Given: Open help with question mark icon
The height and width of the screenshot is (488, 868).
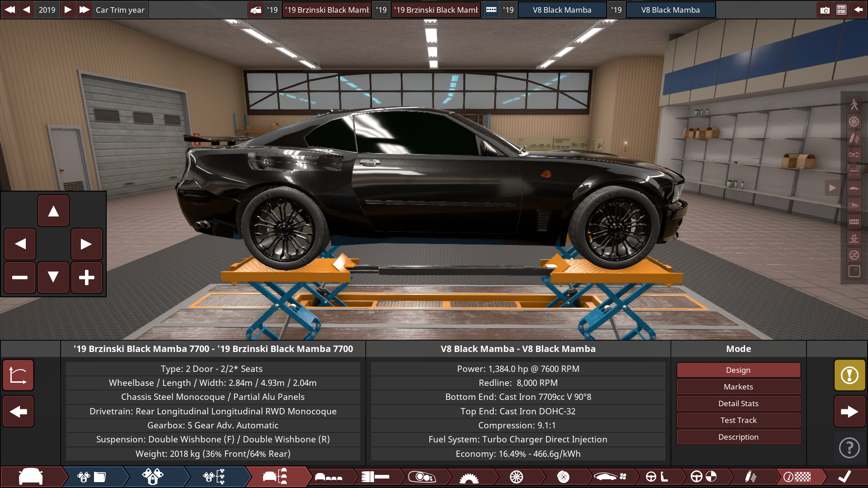Looking at the screenshot, I should click(849, 448).
